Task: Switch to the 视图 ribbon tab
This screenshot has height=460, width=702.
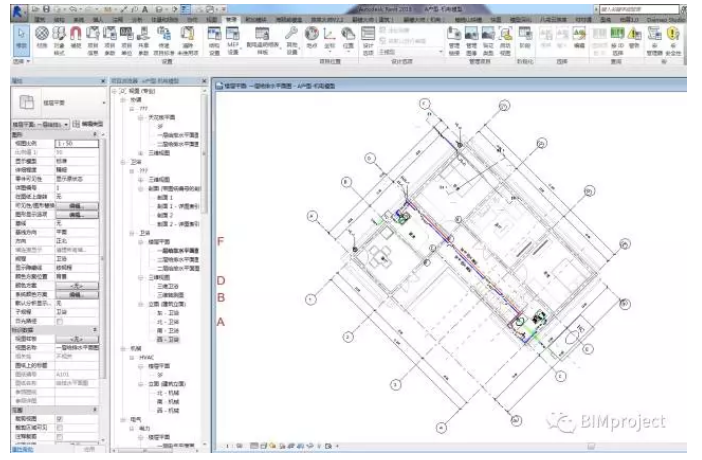Action: point(212,20)
